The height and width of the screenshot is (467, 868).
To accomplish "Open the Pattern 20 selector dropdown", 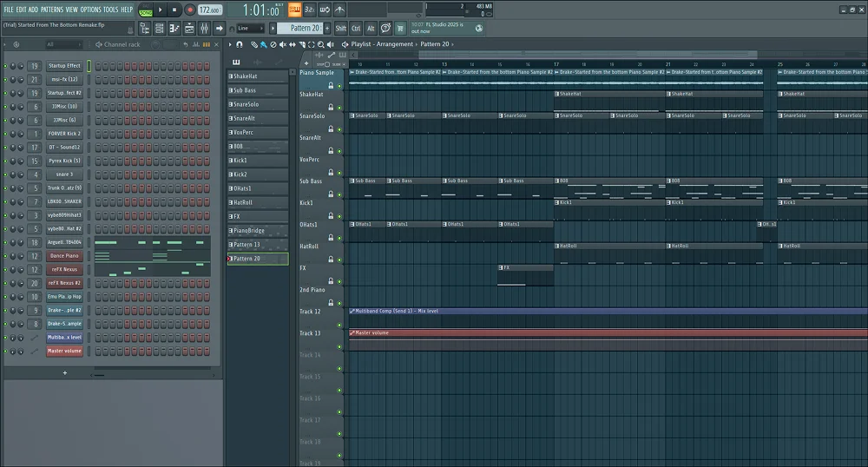I will 299,29.
